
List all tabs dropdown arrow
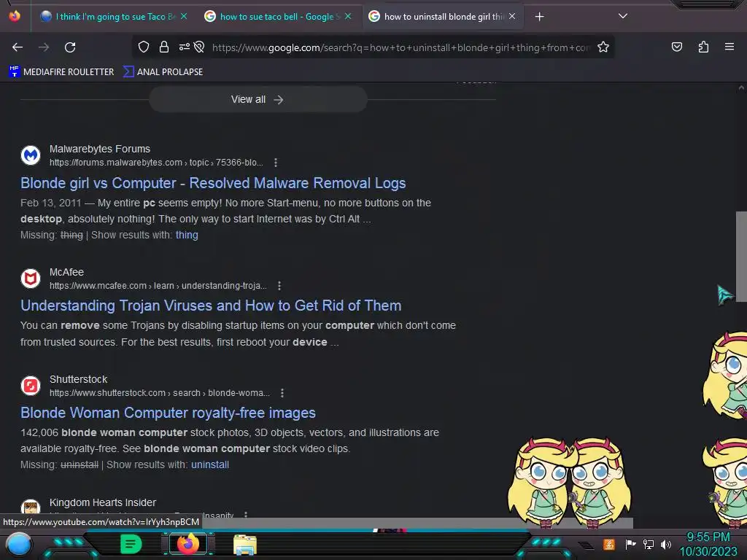[x=622, y=16]
